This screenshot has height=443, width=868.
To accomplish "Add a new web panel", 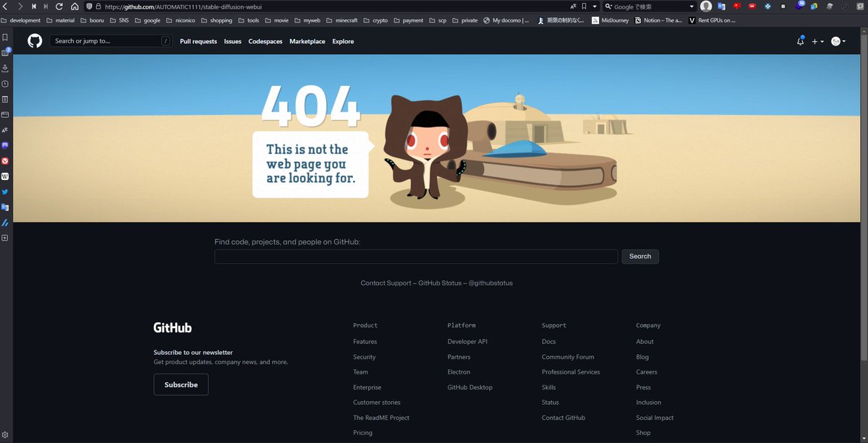I will (5, 238).
